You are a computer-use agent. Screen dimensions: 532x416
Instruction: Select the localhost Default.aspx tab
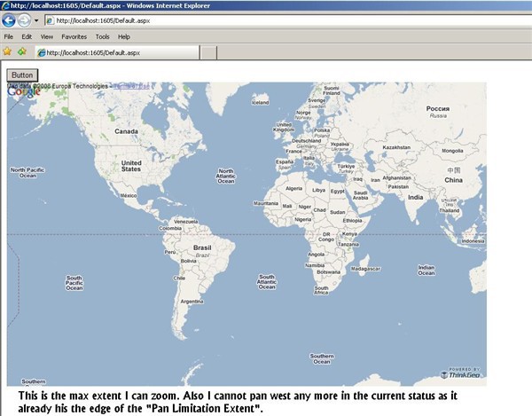pos(117,52)
